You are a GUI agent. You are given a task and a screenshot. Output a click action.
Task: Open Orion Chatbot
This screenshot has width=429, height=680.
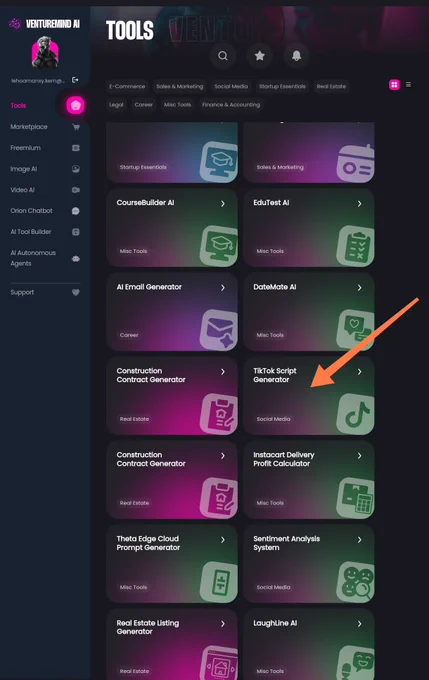coord(32,211)
